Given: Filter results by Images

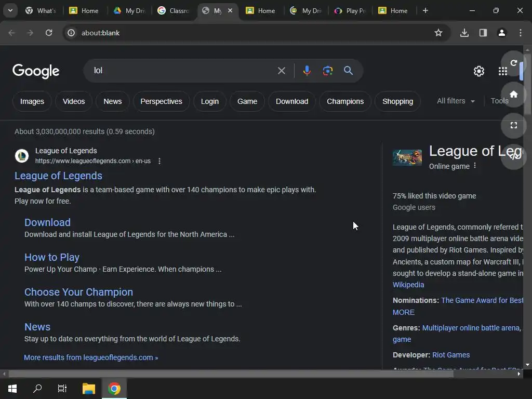Looking at the screenshot, I should (32, 101).
